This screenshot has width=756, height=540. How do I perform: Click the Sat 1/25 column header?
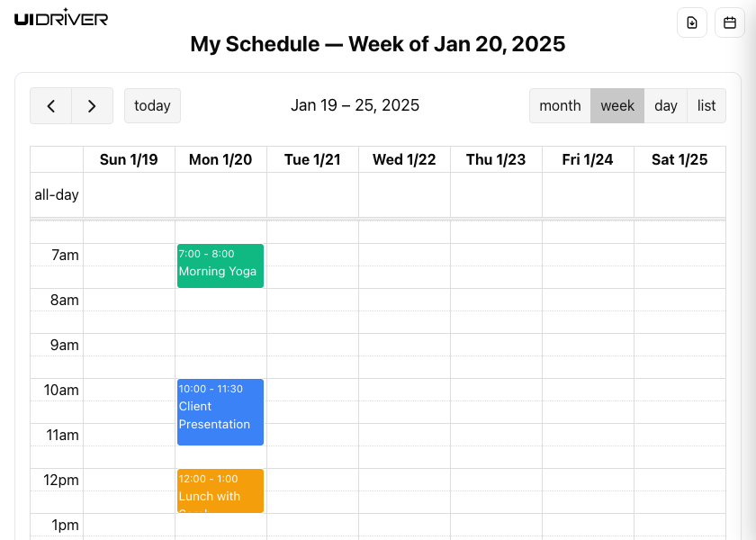(679, 159)
